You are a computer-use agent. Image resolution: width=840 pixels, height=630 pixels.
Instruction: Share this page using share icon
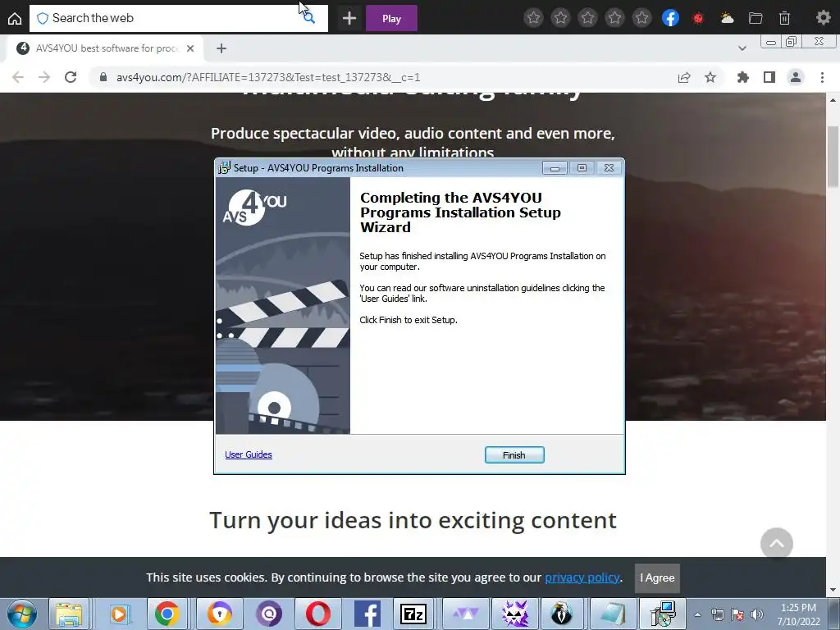[684, 78]
